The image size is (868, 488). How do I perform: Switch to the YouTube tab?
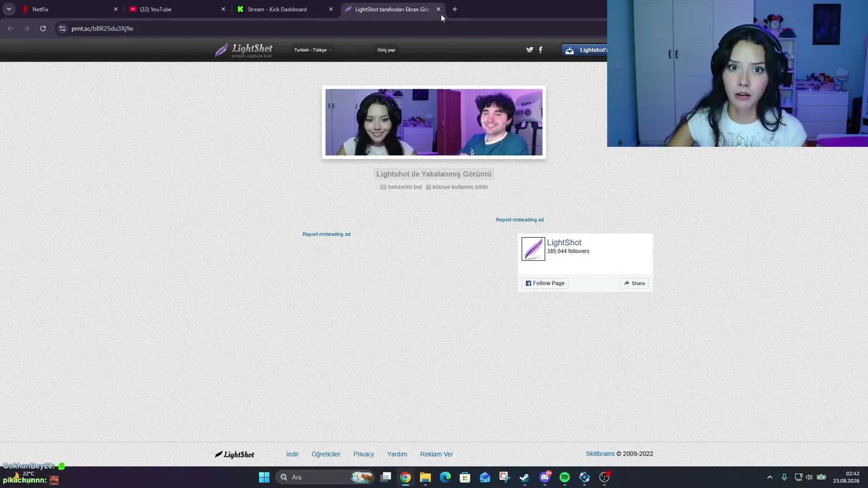point(177,9)
